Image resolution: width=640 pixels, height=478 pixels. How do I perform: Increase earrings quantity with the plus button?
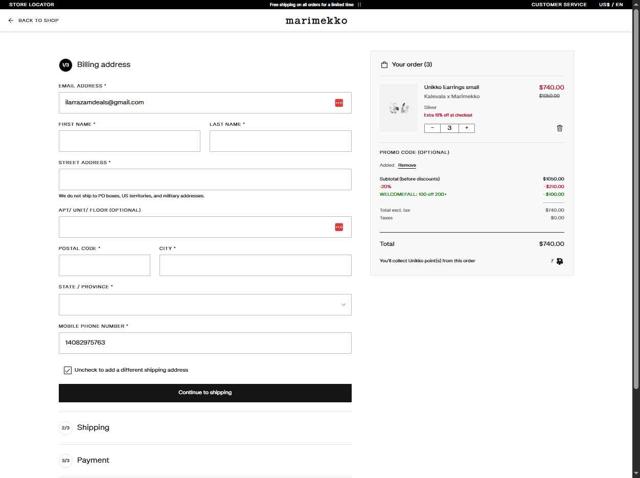tap(467, 128)
